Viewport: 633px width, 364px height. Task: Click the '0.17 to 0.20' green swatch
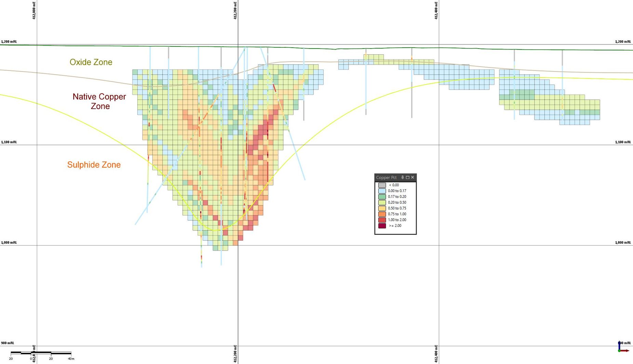[x=382, y=197]
